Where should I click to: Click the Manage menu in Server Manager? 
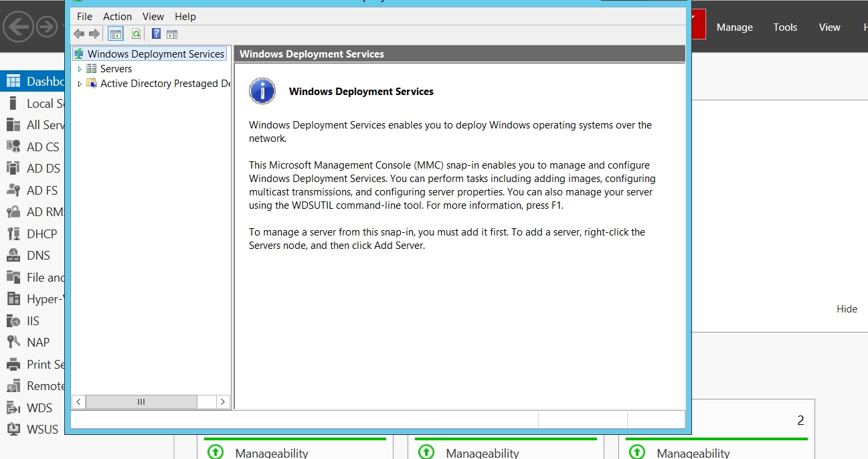point(734,27)
